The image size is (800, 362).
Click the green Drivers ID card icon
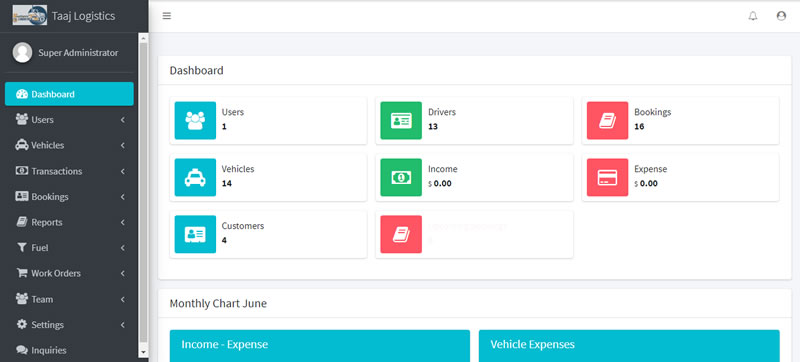coord(401,120)
